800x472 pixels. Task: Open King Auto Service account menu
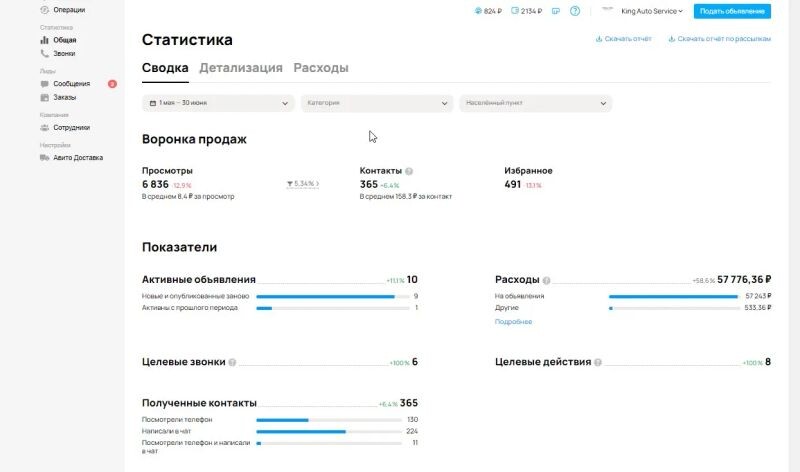pyautogui.click(x=650, y=11)
